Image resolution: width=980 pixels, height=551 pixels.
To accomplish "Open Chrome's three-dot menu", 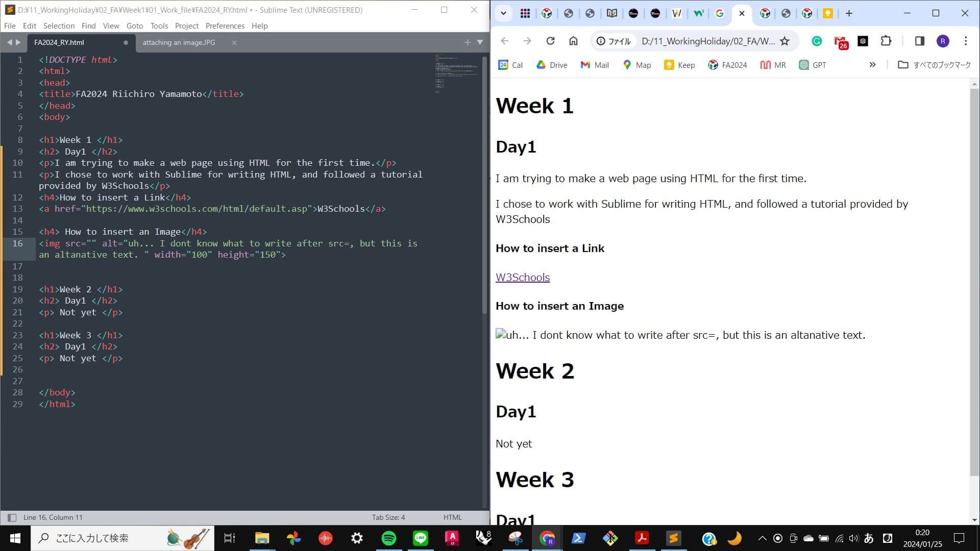I will pyautogui.click(x=966, y=41).
